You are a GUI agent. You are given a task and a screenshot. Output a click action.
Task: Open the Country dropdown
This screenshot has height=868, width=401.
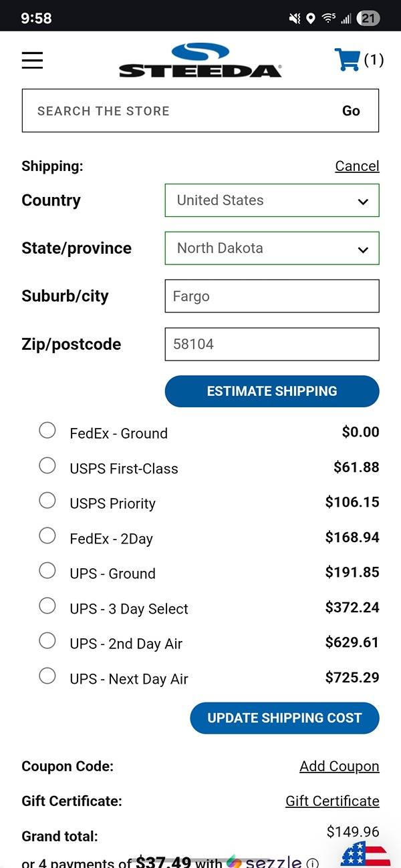[x=272, y=200]
